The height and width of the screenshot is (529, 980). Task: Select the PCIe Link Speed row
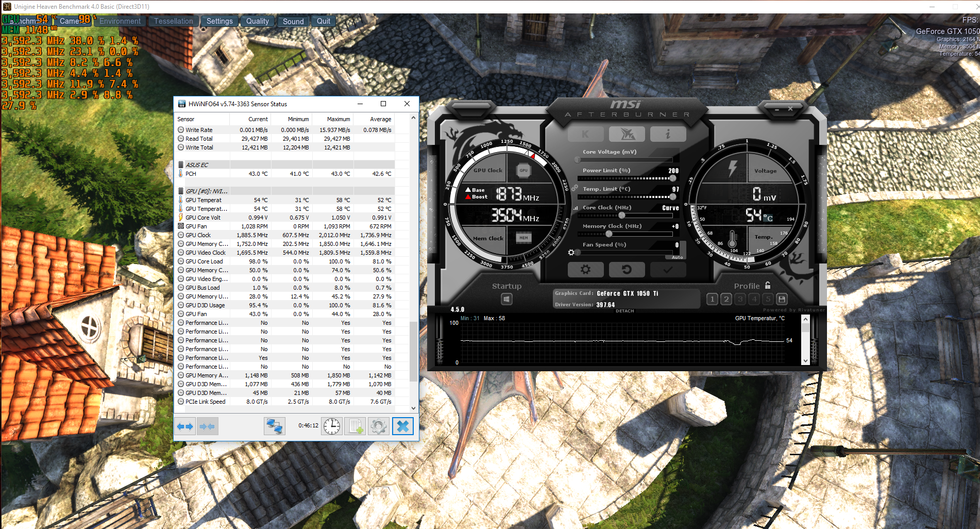pos(286,402)
